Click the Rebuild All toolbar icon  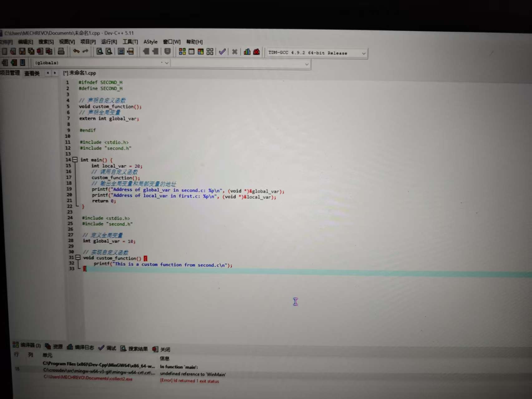pos(210,52)
